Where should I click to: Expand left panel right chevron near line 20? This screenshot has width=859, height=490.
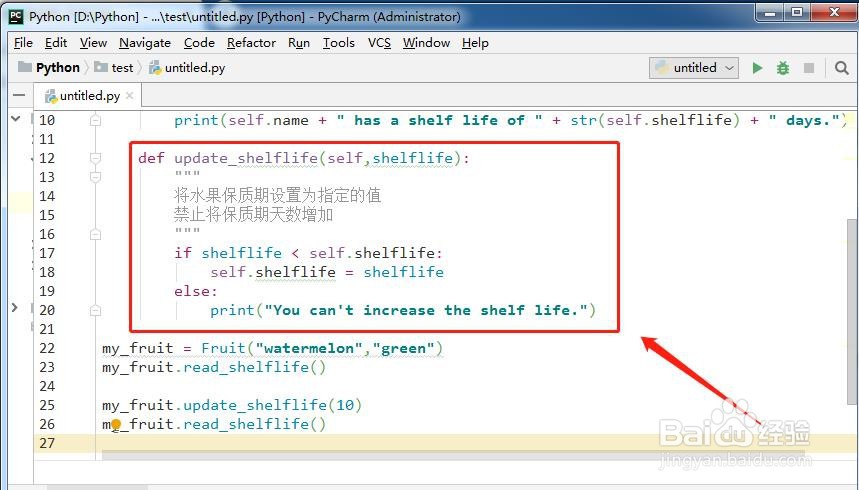[15, 307]
